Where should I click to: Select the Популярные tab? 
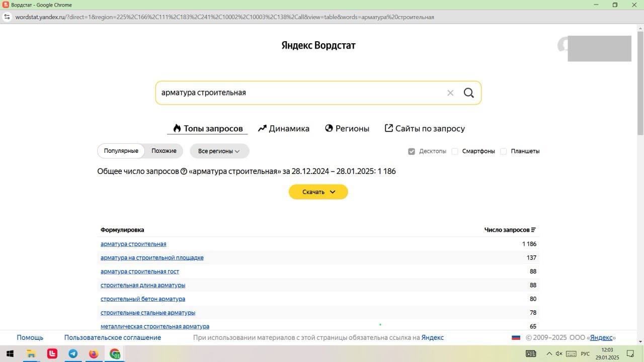(121, 150)
